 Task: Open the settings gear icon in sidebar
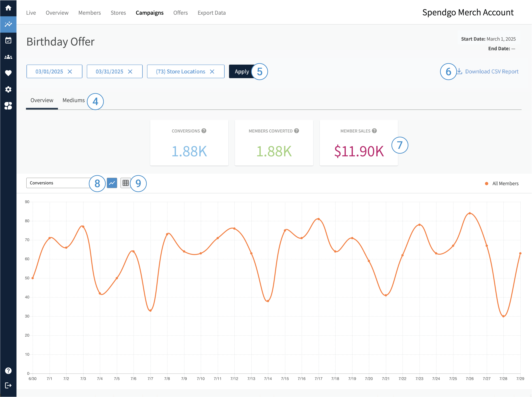click(8, 89)
